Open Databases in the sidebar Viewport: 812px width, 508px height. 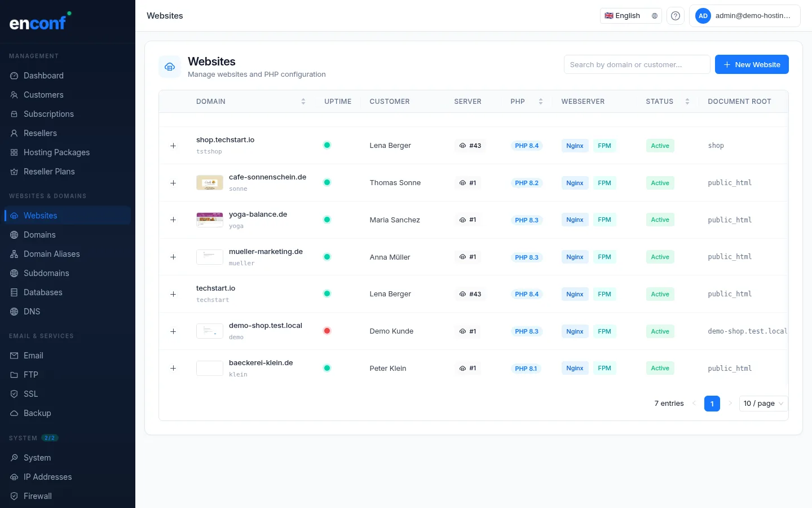tap(68, 292)
